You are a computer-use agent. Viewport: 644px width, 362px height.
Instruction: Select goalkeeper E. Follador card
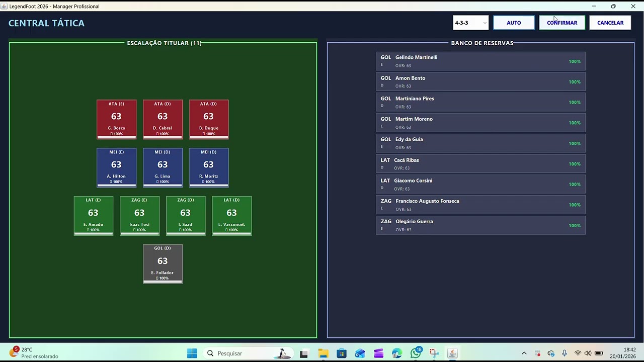tap(163, 264)
